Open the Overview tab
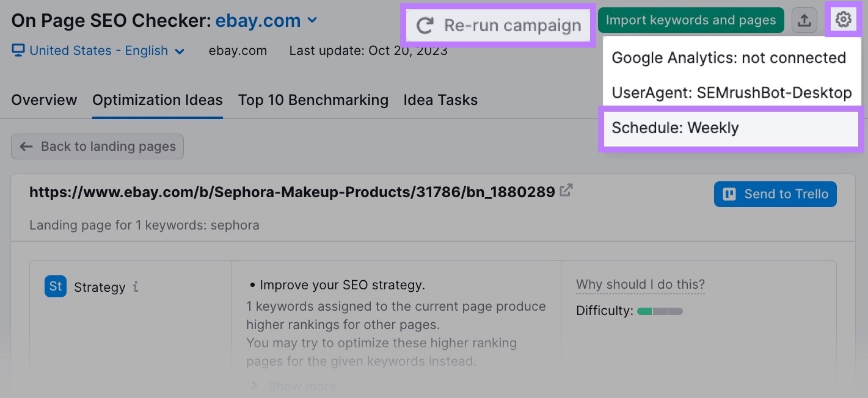Screen dimensions: 868x398 [x=43, y=99]
